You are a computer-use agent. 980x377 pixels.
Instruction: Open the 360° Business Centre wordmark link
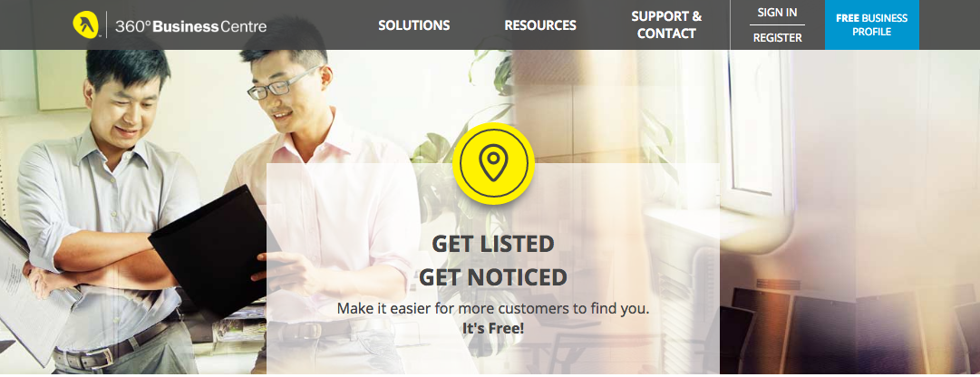tap(190, 26)
